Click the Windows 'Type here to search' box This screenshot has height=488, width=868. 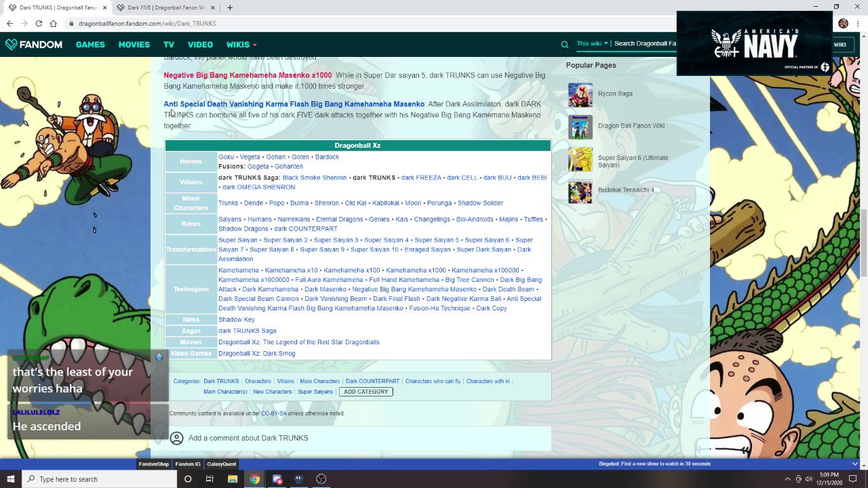click(98, 479)
